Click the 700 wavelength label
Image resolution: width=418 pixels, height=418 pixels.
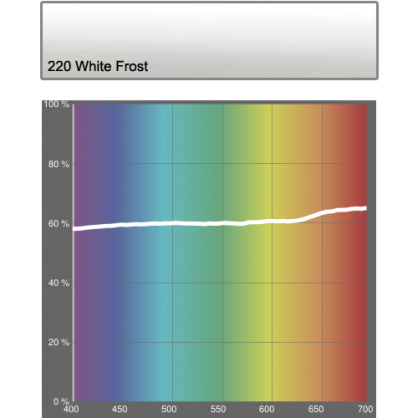click(365, 409)
